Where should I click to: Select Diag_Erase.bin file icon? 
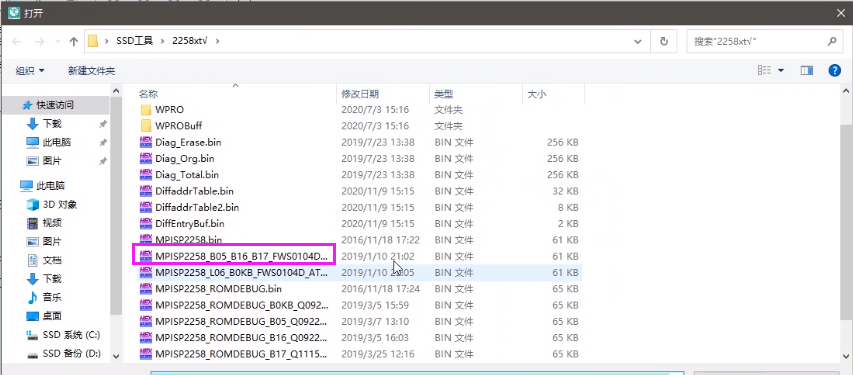(145, 142)
